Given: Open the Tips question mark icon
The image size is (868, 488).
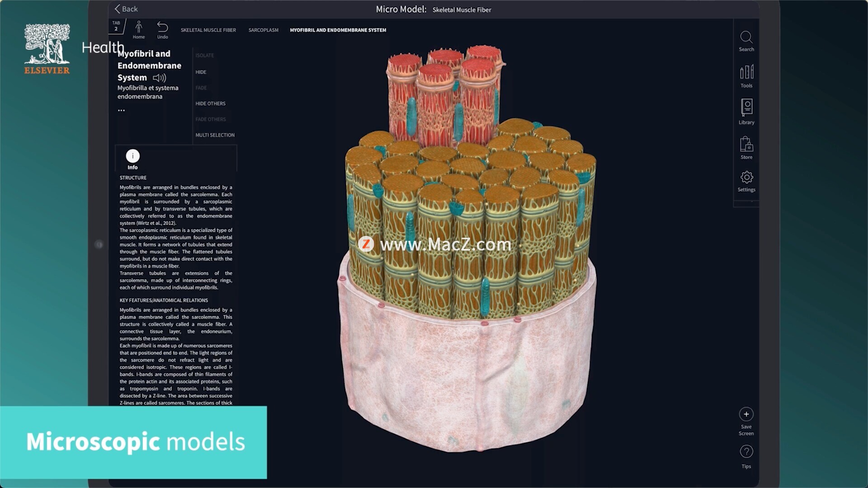Looking at the screenshot, I should pyautogui.click(x=746, y=452).
